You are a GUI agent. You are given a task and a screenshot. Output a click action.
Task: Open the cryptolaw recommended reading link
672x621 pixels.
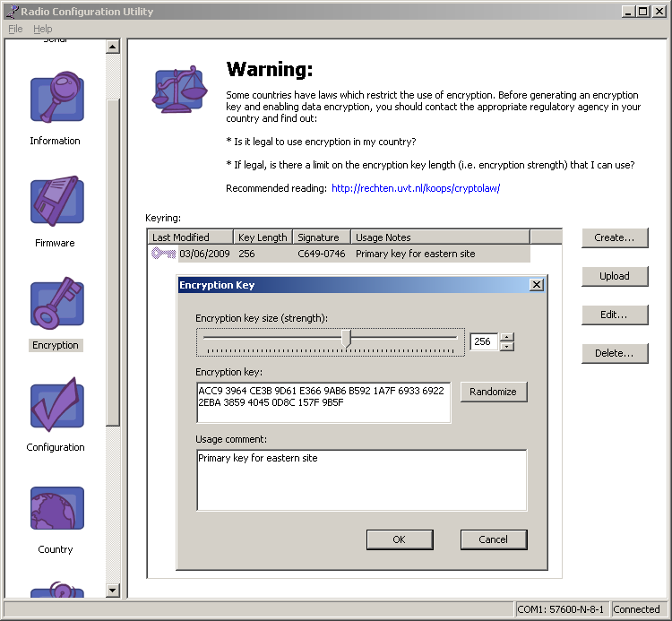coord(416,188)
